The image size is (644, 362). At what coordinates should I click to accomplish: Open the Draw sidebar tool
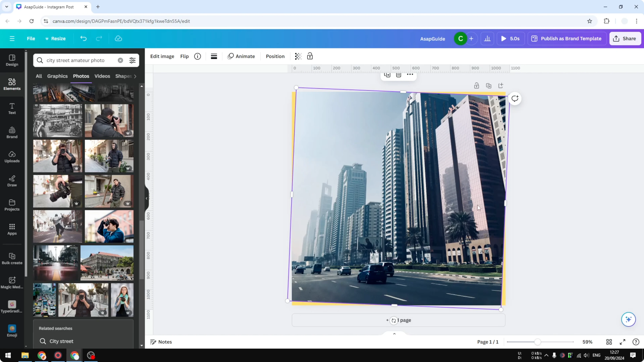[x=12, y=181]
